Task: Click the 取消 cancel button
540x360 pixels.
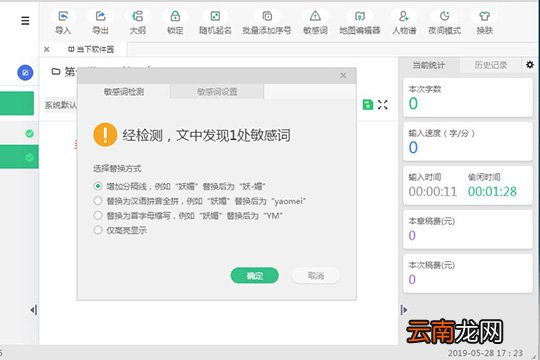Action: pyautogui.click(x=316, y=276)
